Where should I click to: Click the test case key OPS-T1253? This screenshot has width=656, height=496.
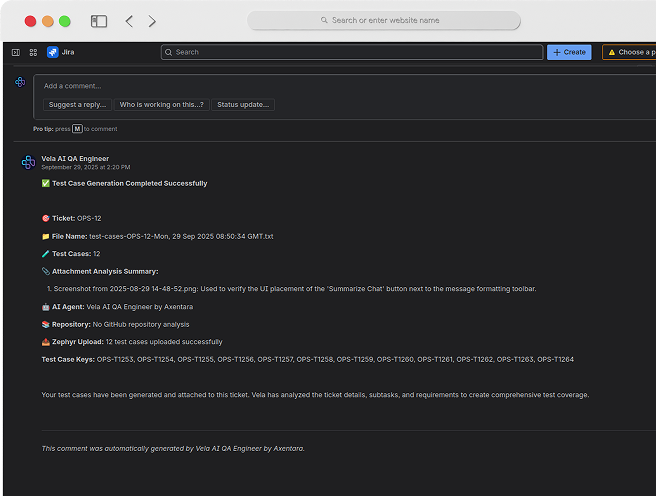[x=115, y=360]
